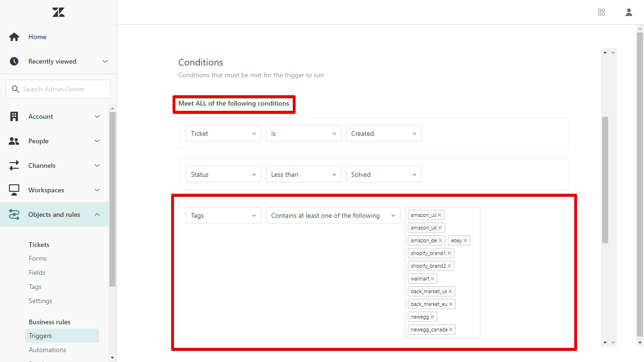Click the Conditions heading text
This screenshot has width=644, height=362.
point(201,62)
